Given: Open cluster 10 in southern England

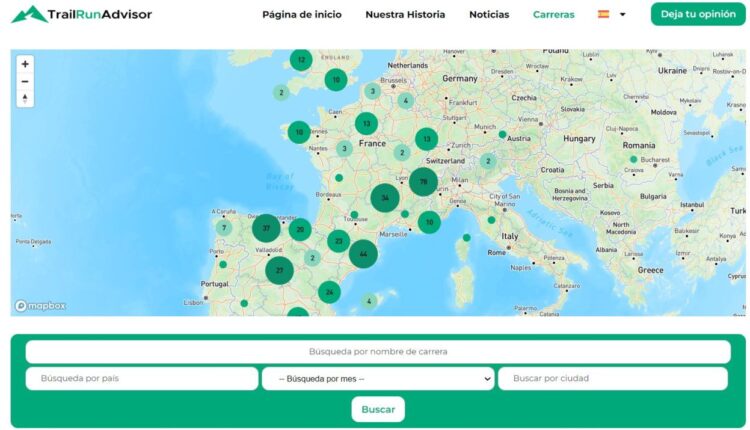Looking at the screenshot, I should 336,80.
